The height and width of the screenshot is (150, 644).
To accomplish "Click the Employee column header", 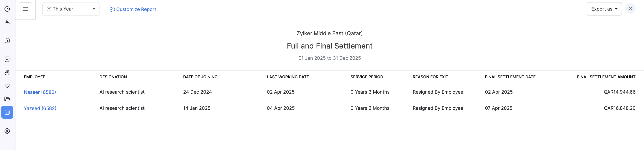I will click(35, 77).
